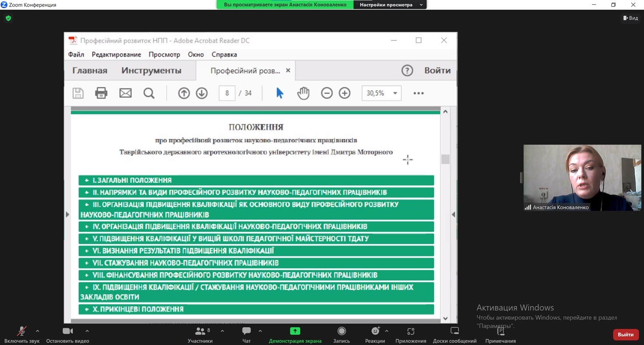
Task: Click the encryption shield icon
Action: (x=8, y=18)
